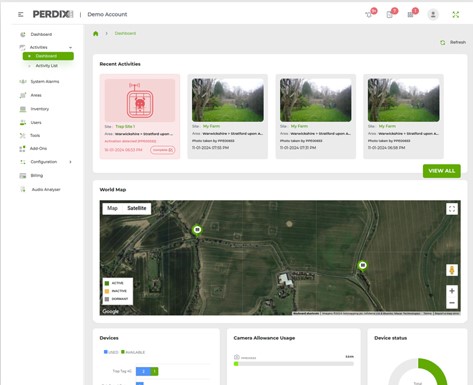473x385 pixels.
Task: Click the right-side green device map marker
Action: pos(363,266)
